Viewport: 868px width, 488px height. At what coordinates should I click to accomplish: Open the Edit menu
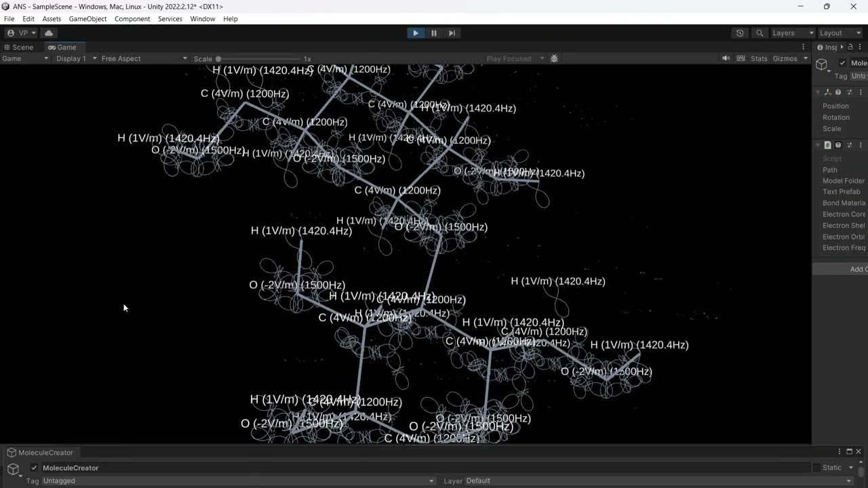click(28, 19)
